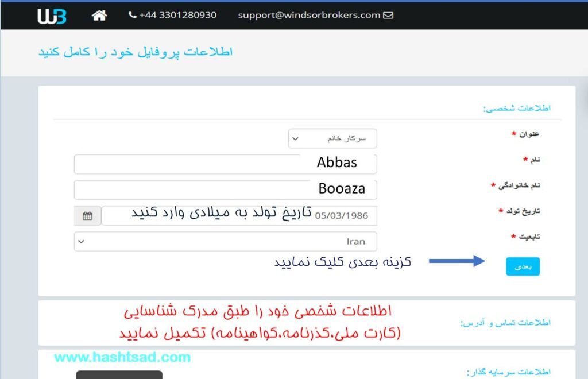Click the نام خانوادگی field label
The width and height of the screenshot is (588, 379).
[518, 185]
